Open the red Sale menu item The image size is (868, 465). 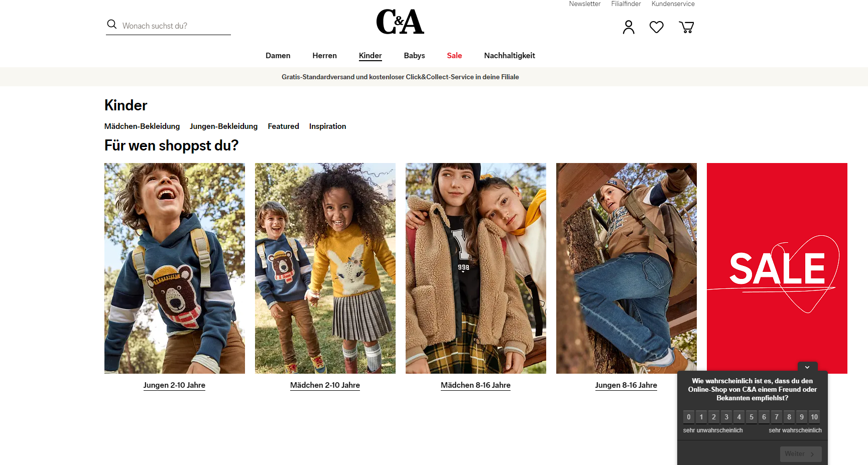(x=454, y=56)
